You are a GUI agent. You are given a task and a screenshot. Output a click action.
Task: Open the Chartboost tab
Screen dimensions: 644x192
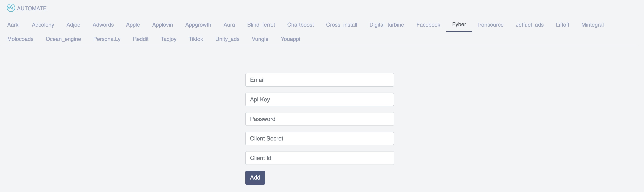tap(300, 25)
